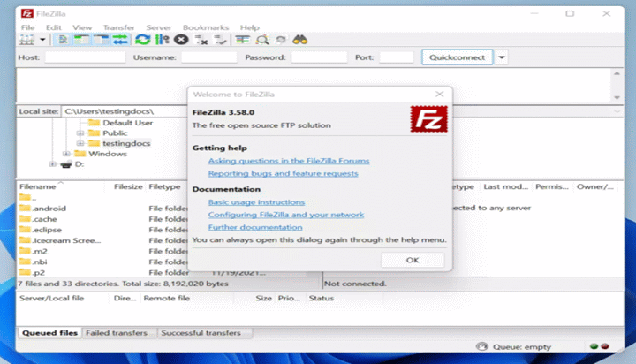The height and width of the screenshot is (364, 636).
Task: Click the red activity LED indicator
Action: click(605, 346)
